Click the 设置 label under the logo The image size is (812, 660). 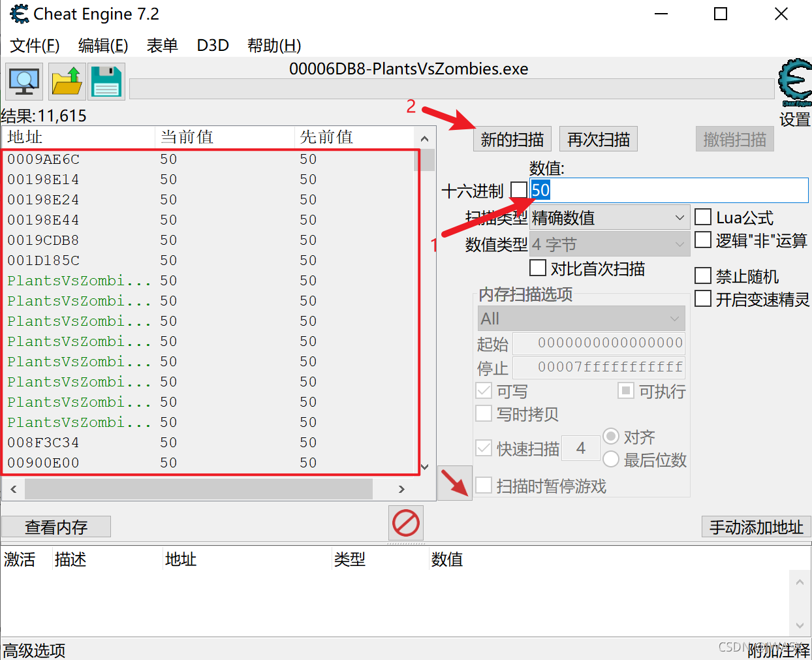point(794,119)
